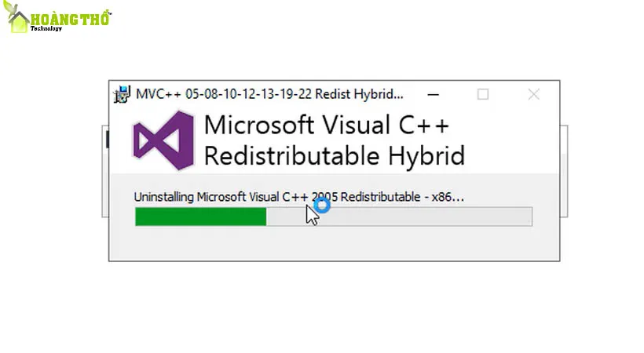
Task: Click the purple Visual Studio logo
Action: coord(163,140)
